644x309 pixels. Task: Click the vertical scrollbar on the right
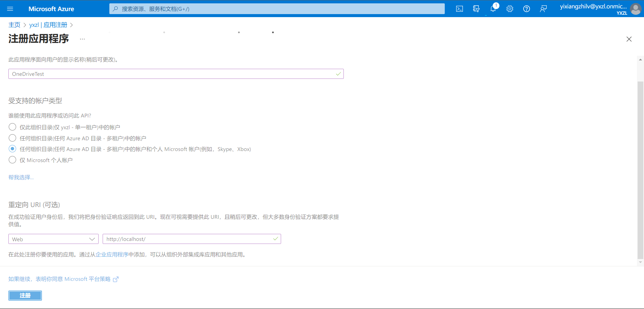tap(640, 168)
